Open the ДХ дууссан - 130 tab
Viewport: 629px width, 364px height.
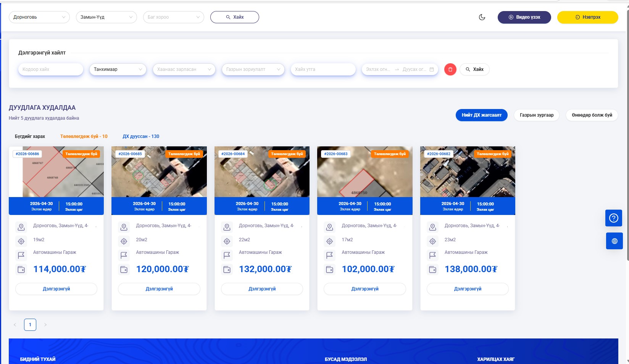(141, 136)
